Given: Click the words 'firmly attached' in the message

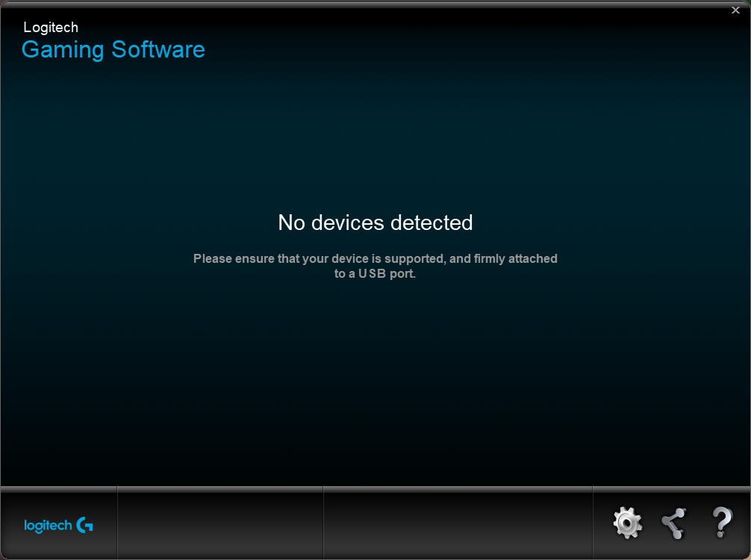Looking at the screenshot, I should [516, 258].
